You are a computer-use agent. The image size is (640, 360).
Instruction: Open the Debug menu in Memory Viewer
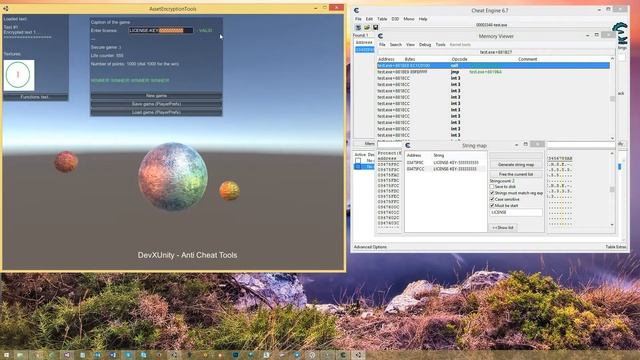pyautogui.click(x=425, y=44)
